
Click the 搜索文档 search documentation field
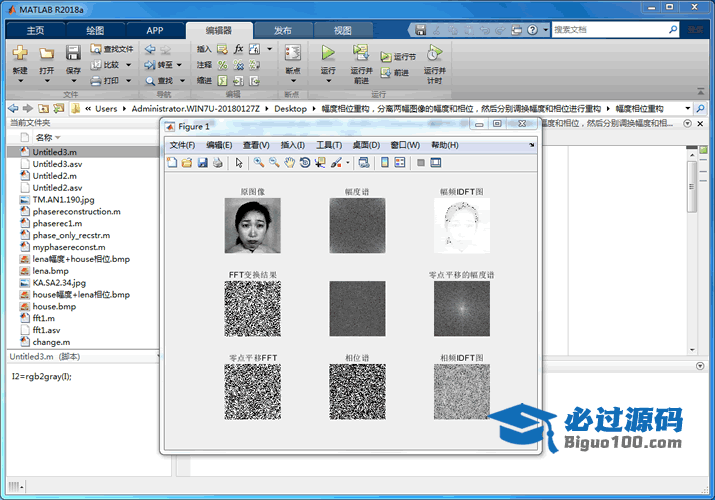612,30
